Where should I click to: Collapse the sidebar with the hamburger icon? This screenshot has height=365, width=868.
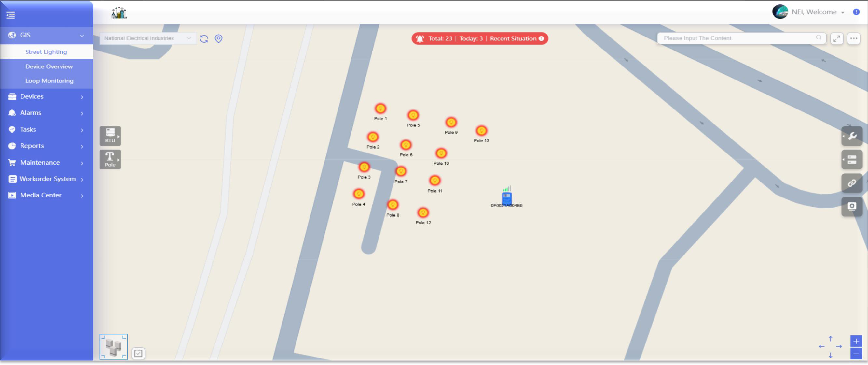pos(10,15)
